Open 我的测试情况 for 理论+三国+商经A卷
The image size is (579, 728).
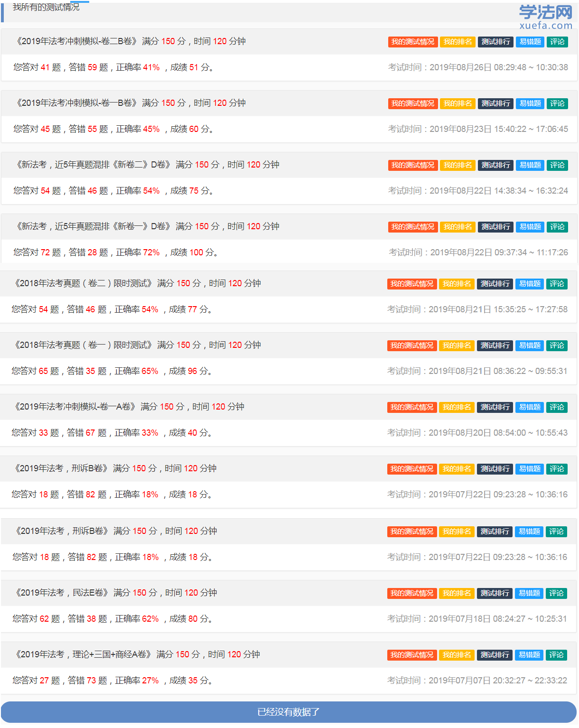[x=412, y=655]
